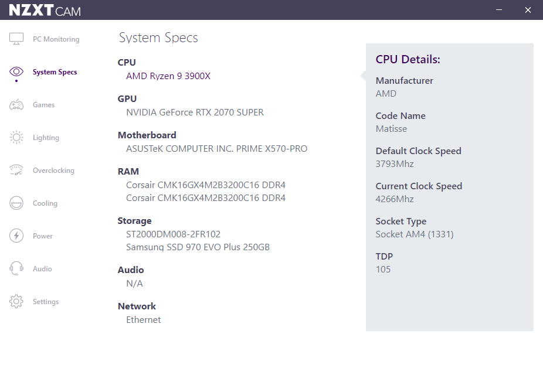Switch to the PC Monitoring tab
543x392 pixels.
click(x=56, y=39)
